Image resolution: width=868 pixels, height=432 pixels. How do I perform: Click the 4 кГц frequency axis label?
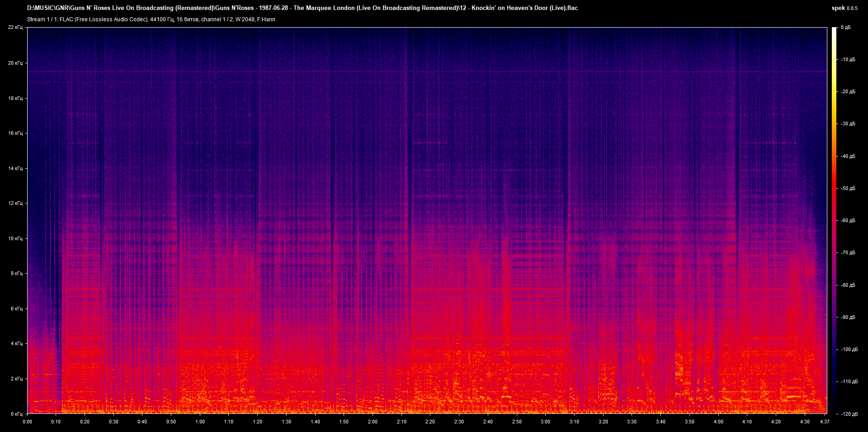coord(16,344)
